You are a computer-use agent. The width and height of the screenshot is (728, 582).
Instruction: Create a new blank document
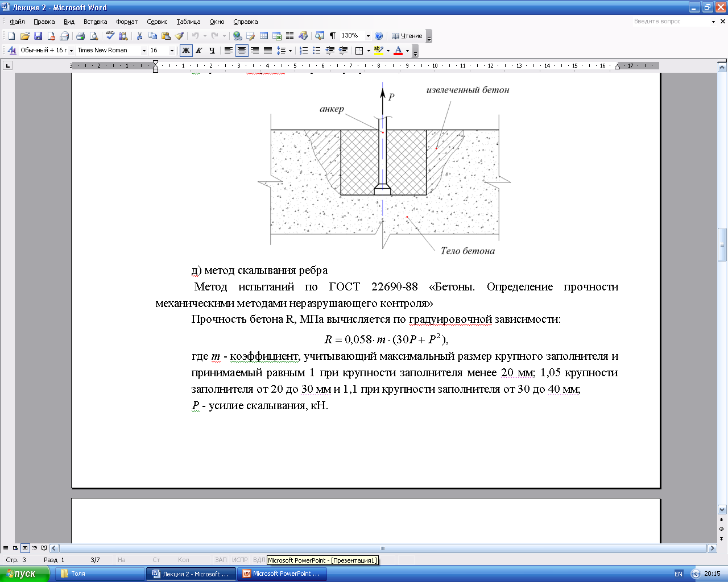pos(11,36)
